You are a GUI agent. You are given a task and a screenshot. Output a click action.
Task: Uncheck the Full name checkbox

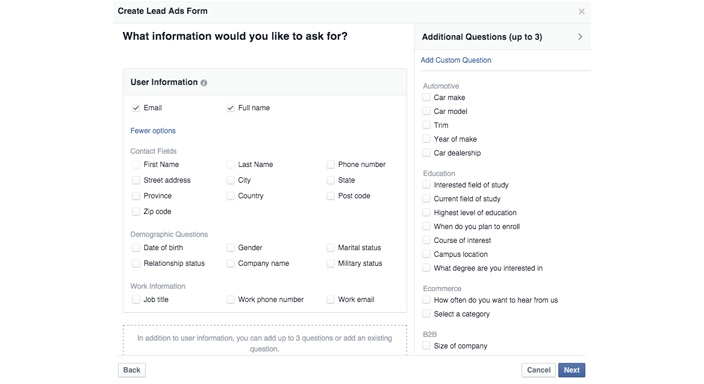point(230,108)
